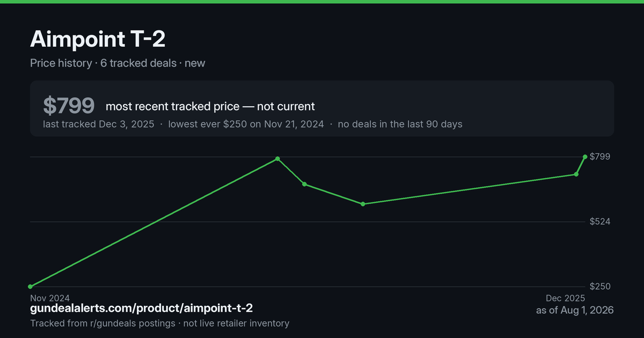Click 'last tracked Dec 3, 2025' text
The height and width of the screenshot is (338, 644).
[x=98, y=124]
